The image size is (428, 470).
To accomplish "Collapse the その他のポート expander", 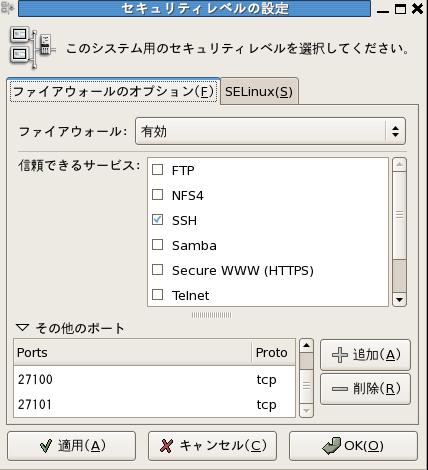I will [23, 328].
